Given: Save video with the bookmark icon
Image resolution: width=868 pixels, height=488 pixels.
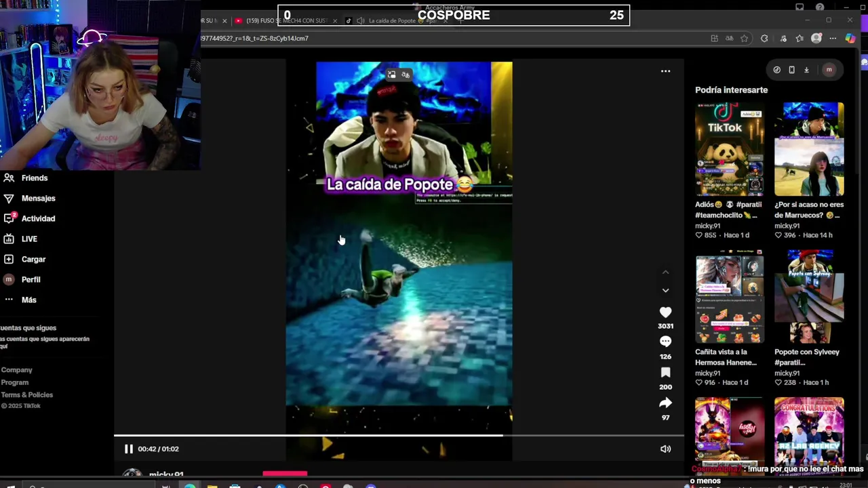Looking at the screenshot, I should 665,373.
